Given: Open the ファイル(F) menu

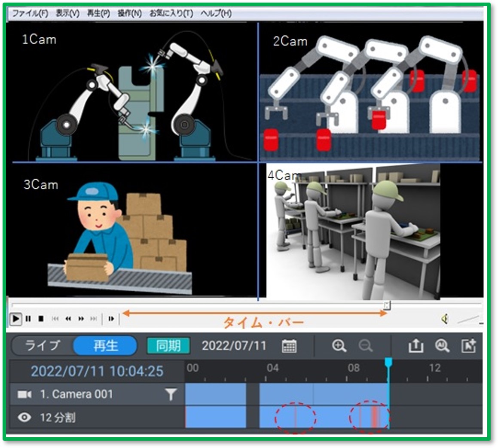Looking at the screenshot, I should [30, 13].
